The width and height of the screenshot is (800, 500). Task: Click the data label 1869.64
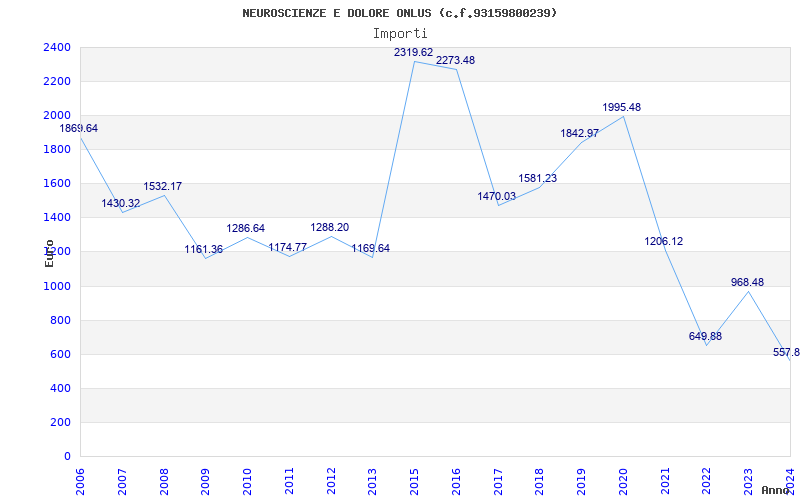(x=79, y=129)
